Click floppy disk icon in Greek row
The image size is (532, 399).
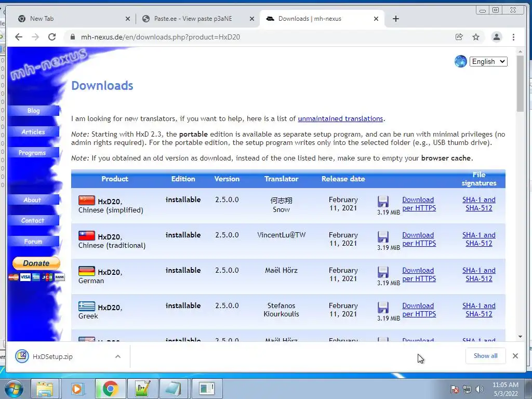click(383, 308)
